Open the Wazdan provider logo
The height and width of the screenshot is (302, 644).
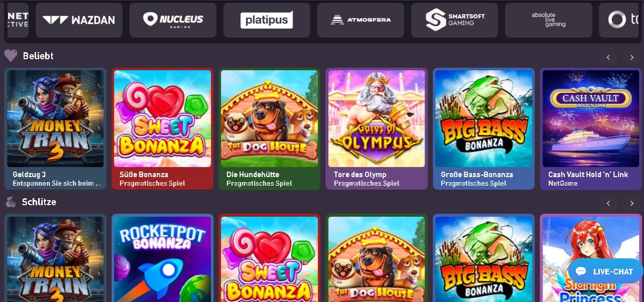pyautogui.click(x=79, y=20)
